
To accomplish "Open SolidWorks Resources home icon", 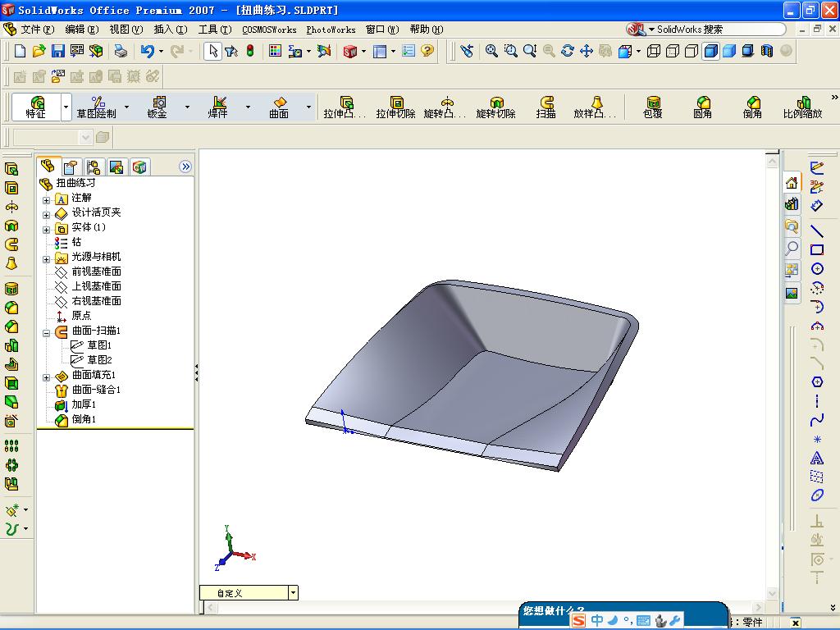I will (x=792, y=183).
